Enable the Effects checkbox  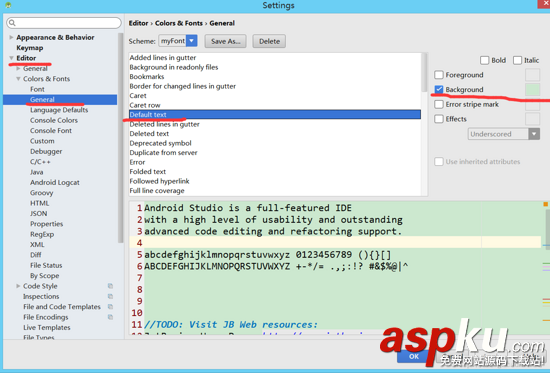[x=439, y=119]
